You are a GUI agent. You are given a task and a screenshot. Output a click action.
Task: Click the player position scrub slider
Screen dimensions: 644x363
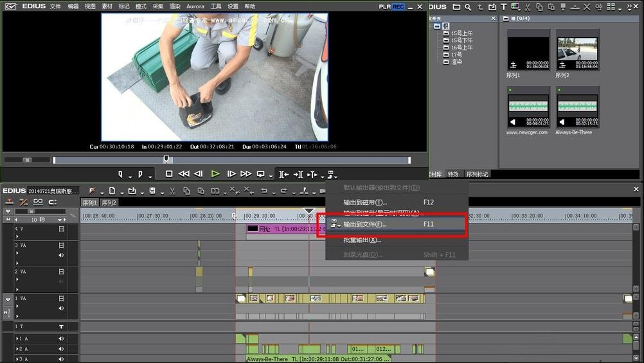[166, 159]
